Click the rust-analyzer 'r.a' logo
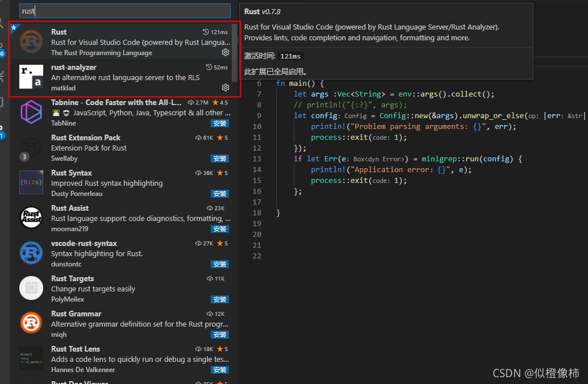 pos(31,77)
